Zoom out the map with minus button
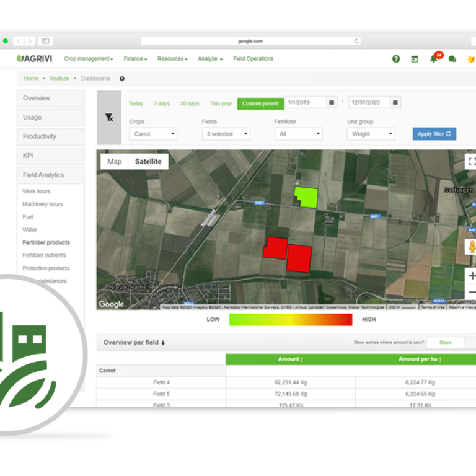 tap(472, 292)
